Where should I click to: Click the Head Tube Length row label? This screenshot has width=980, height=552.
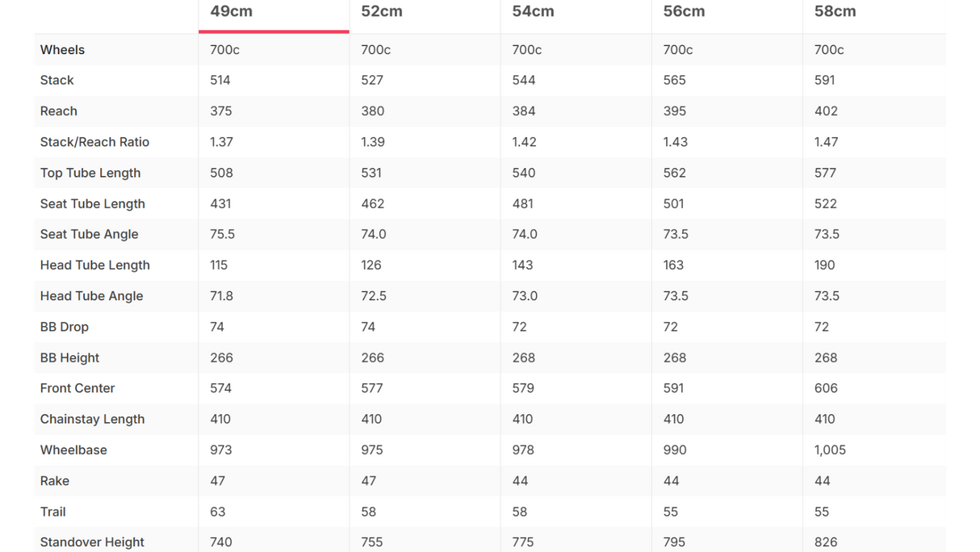click(x=94, y=265)
